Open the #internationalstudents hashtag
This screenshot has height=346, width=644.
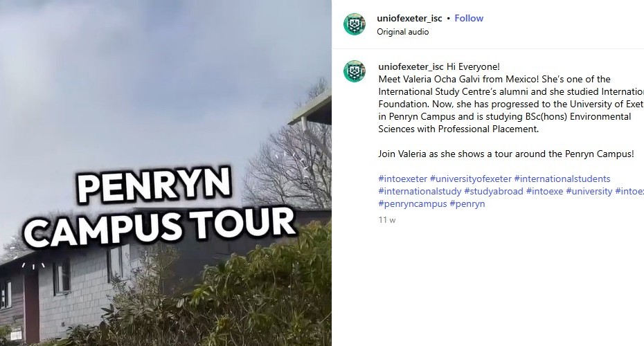pyautogui.click(x=562, y=179)
